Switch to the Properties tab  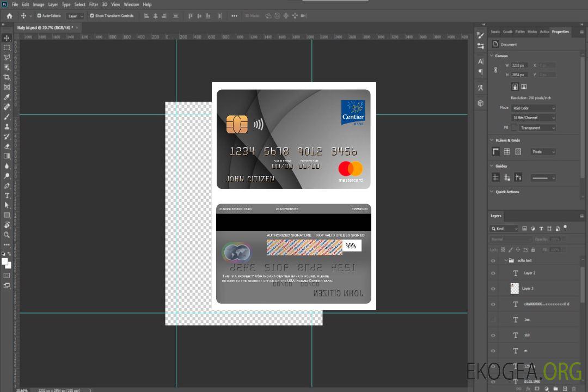(560, 32)
